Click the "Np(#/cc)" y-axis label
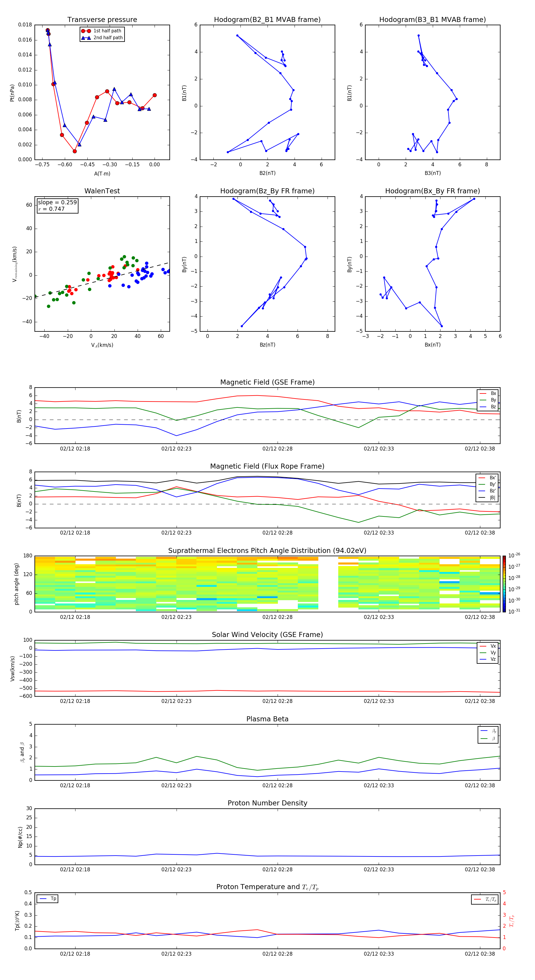This screenshot has height=980, width=535. point(20,837)
